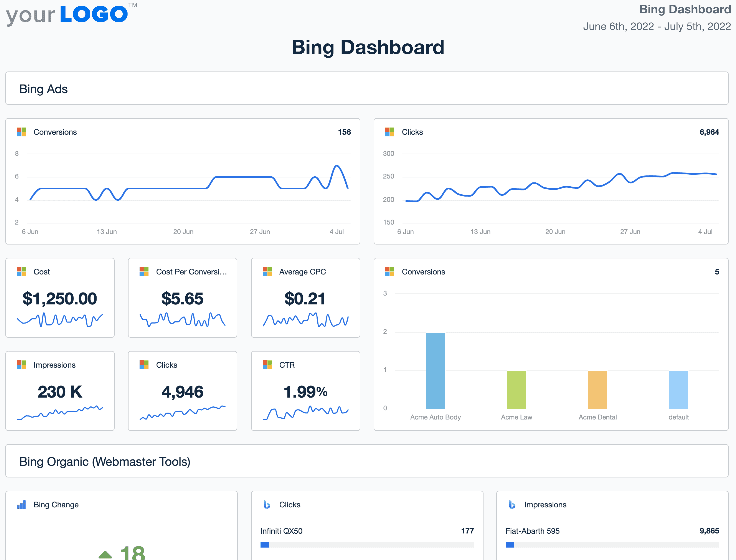Viewport: 736px width, 560px height.
Task: Click the Microsoft icon on the Conversions line chart
Action: pyautogui.click(x=21, y=132)
